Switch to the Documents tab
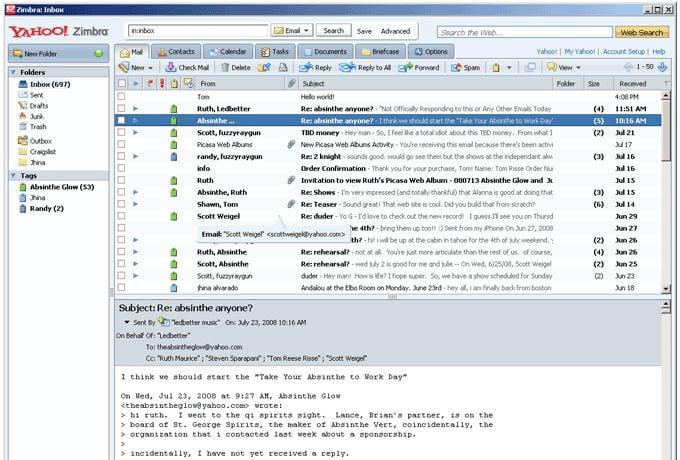This screenshot has height=460, width=680. click(x=325, y=52)
